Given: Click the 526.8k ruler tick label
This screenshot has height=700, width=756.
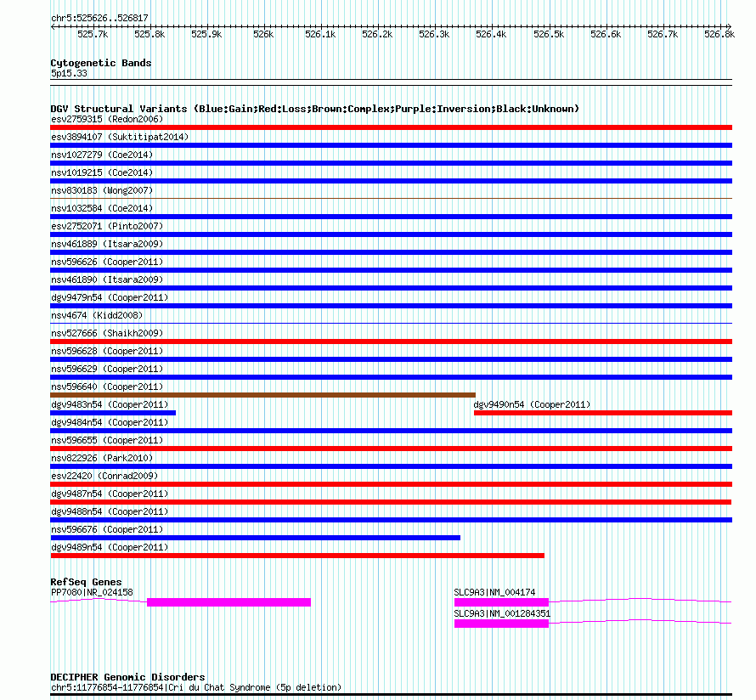Looking at the screenshot, I should click(719, 34).
